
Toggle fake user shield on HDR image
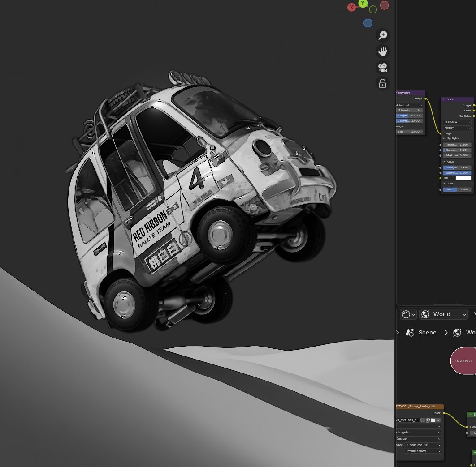pos(423,420)
